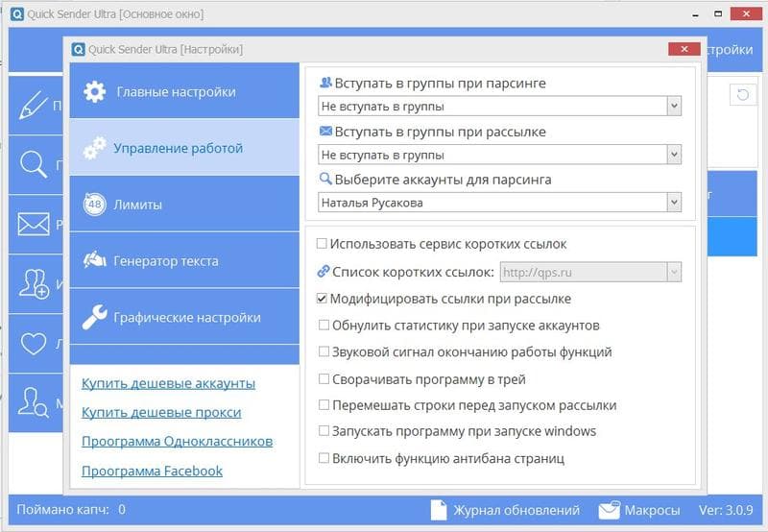Open the Генератор текста section
768x532 pixels.
pyautogui.click(x=184, y=260)
